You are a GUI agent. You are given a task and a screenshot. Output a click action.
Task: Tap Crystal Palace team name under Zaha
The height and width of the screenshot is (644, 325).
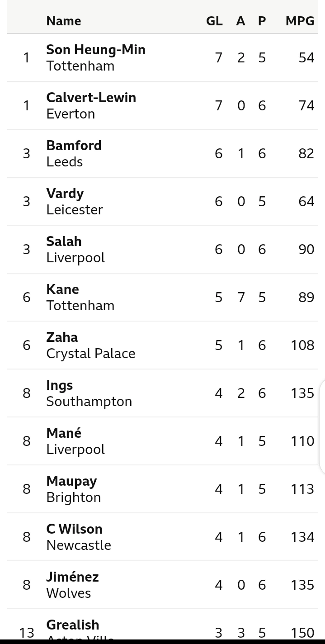click(x=90, y=354)
